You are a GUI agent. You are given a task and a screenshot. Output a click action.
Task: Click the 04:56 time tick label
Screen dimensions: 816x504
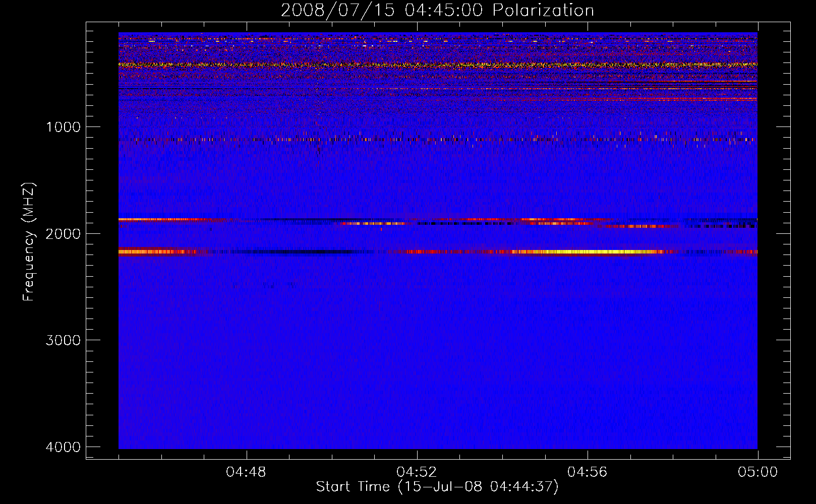coord(587,472)
